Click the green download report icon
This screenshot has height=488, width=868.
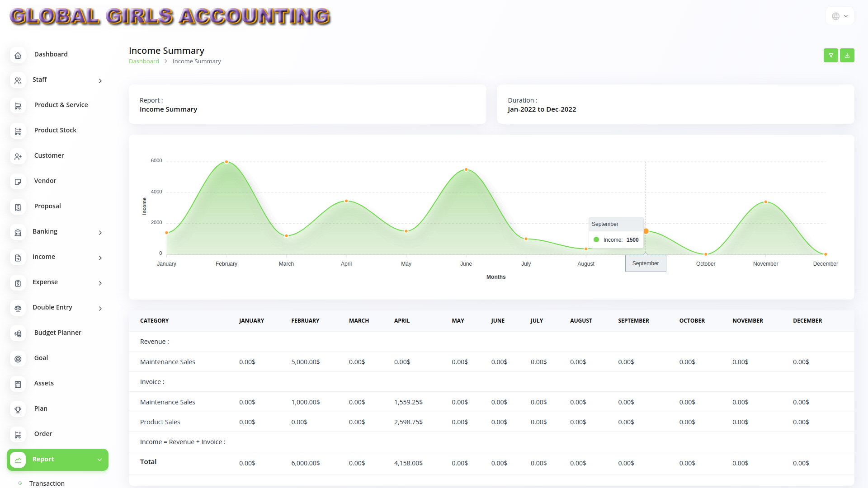[x=847, y=55]
